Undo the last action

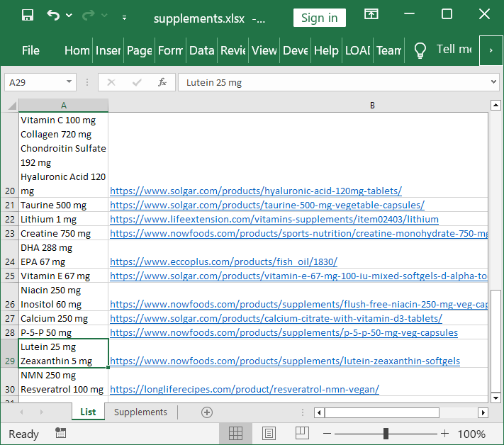(53, 15)
